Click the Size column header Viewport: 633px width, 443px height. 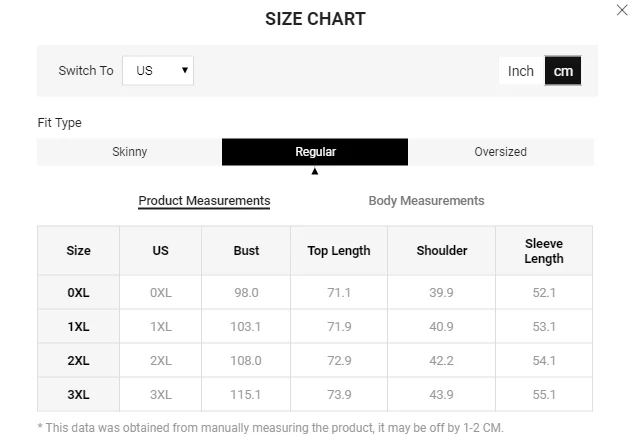click(78, 251)
